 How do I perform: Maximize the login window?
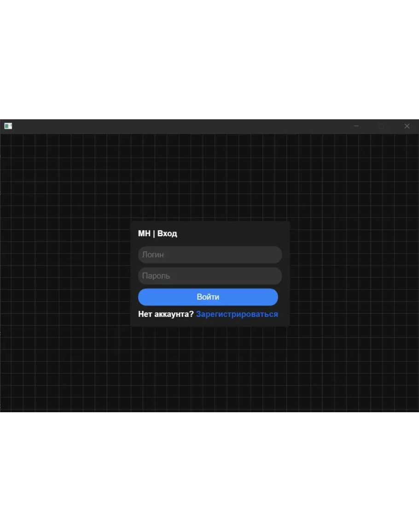point(381,126)
